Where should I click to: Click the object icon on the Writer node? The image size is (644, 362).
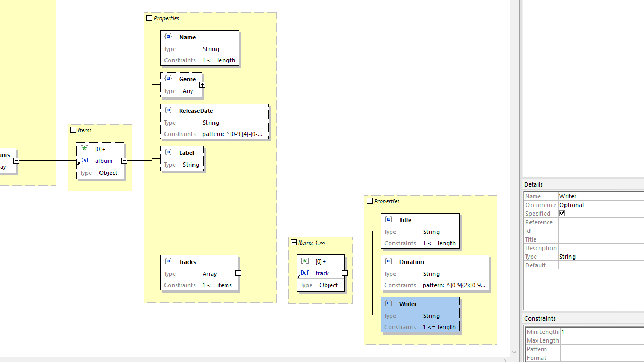point(389,303)
